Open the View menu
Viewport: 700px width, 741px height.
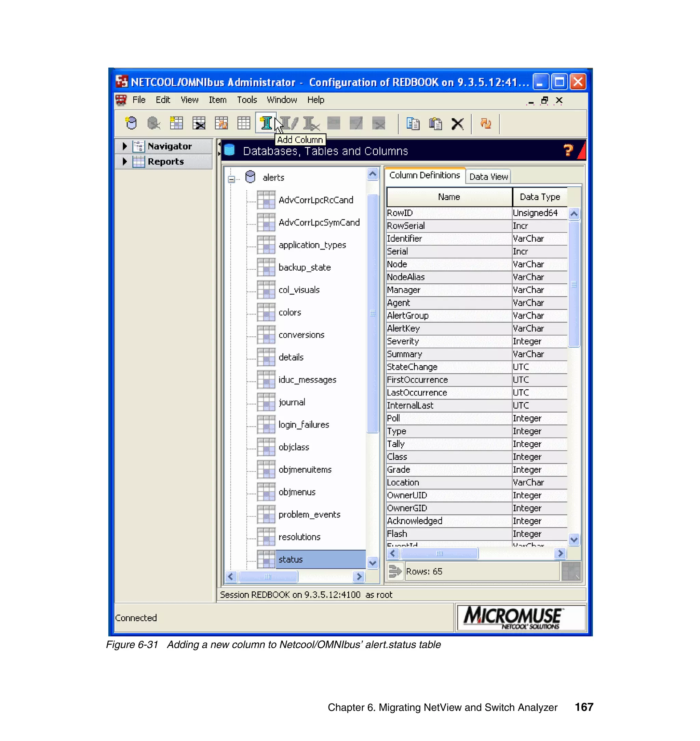(x=189, y=100)
